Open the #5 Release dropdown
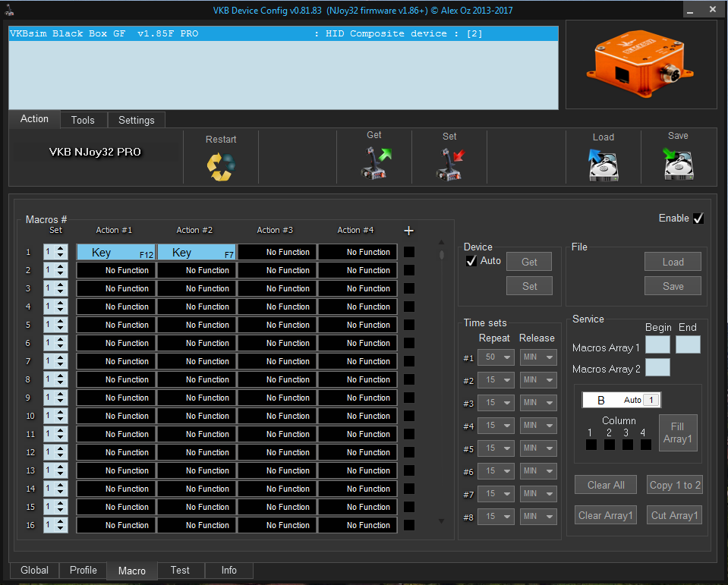 coord(538,448)
